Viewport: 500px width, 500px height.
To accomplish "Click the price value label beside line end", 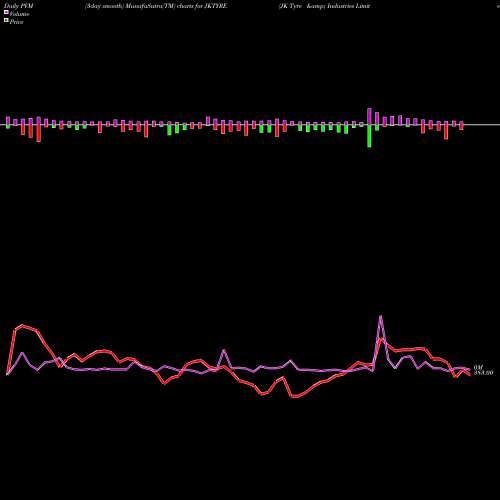I will click(x=483, y=373).
